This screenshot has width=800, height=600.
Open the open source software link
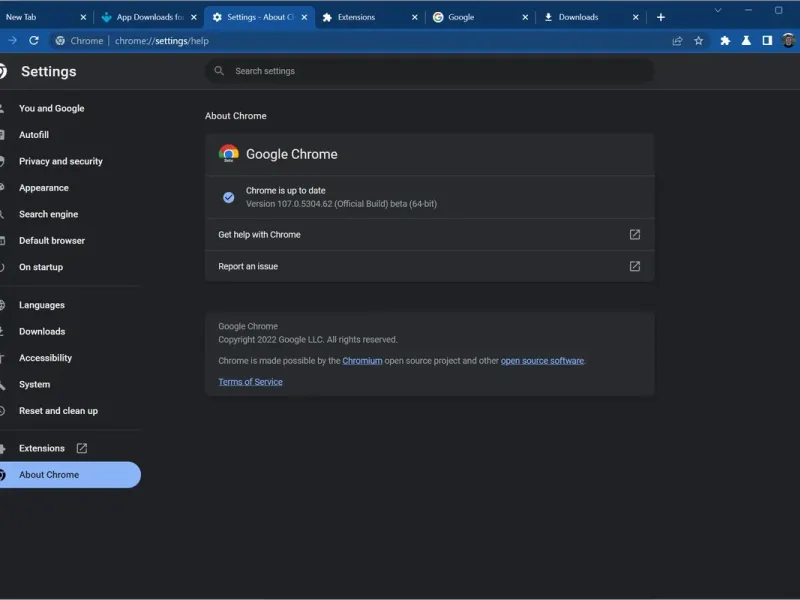[x=542, y=361]
